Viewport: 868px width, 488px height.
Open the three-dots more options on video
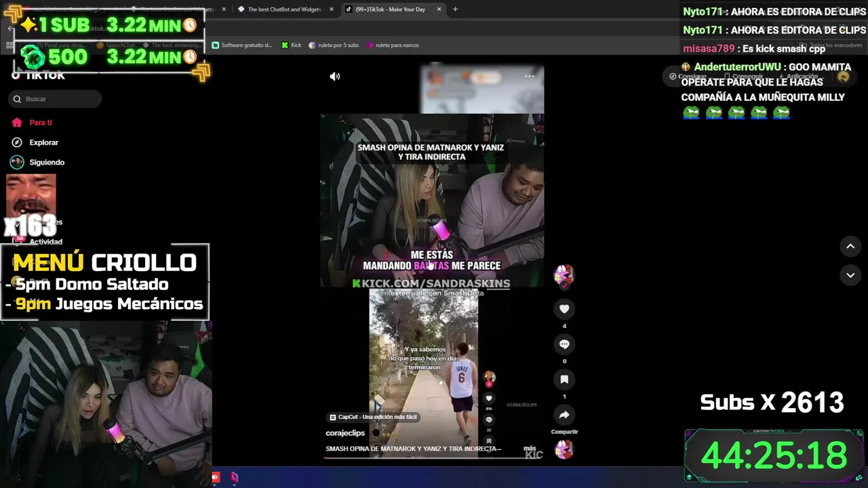click(530, 76)
